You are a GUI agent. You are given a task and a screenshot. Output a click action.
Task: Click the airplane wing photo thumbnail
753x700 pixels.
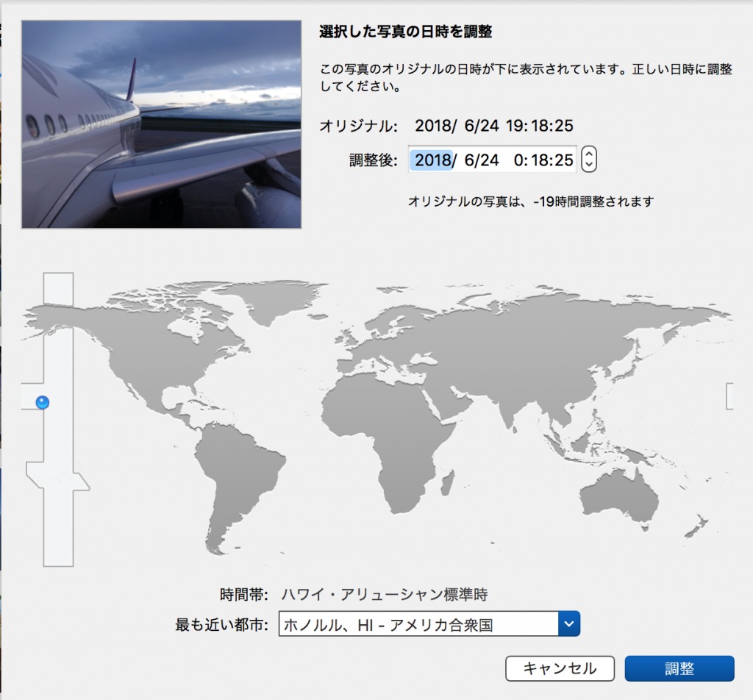pyautogui.click(x=160, y=125)
